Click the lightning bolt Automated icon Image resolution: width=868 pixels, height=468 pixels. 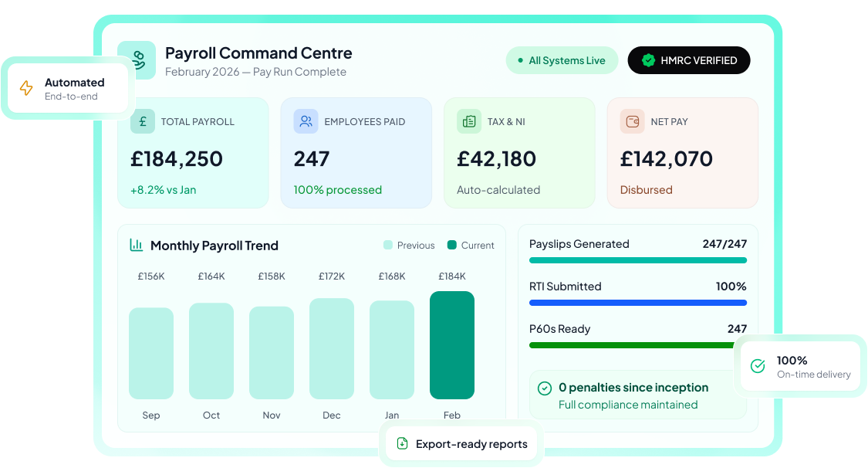pos(26,88)
